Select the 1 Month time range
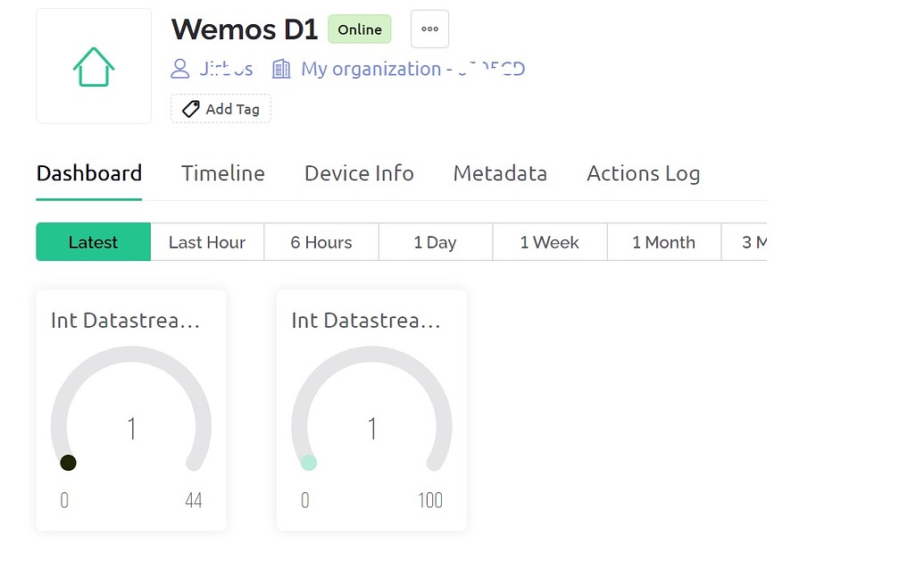Image resolution: width=924 pixels, height=579 pixels. 663,242
